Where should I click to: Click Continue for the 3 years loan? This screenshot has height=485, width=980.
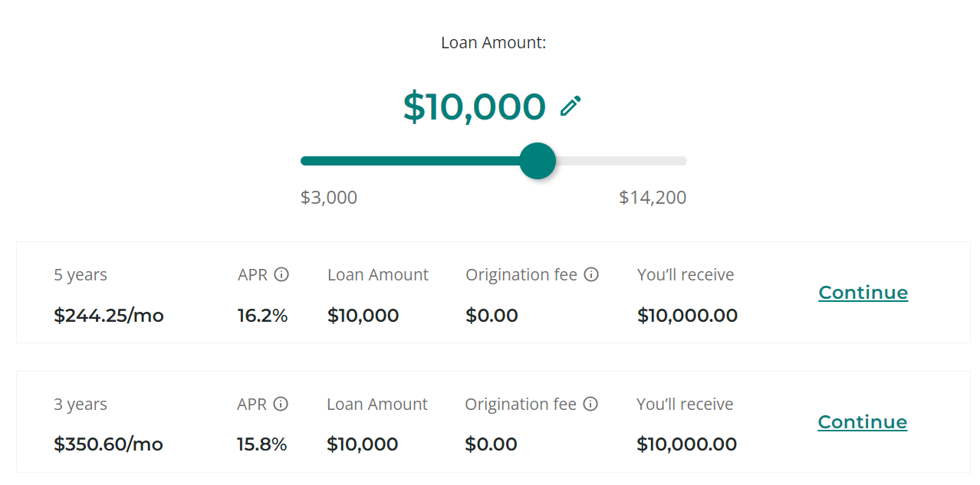point(863,422)
